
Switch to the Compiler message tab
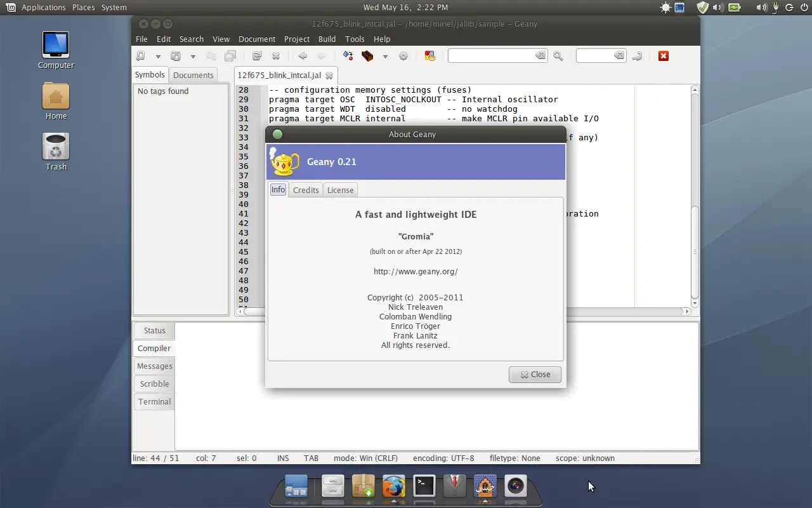(x=154, y=348)
